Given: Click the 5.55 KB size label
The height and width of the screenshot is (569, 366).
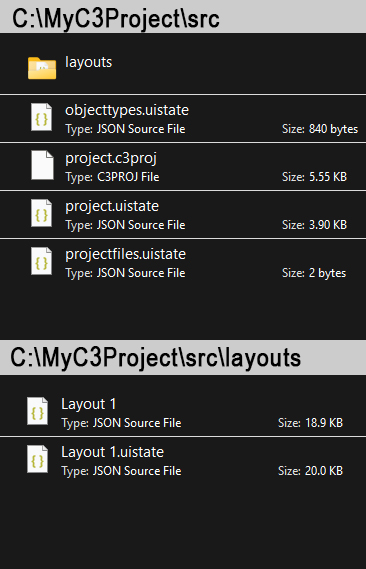Looking at the screenshot, I should tap(328, 177).
